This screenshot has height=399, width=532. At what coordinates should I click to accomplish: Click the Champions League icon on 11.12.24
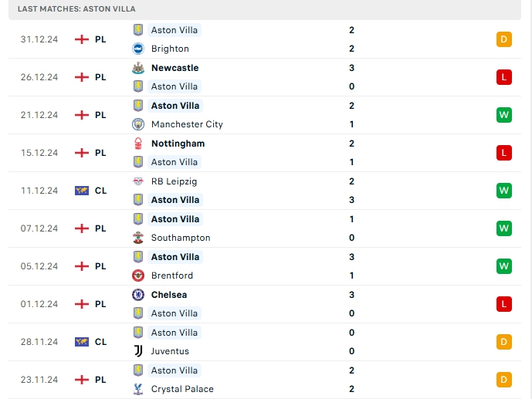(82, 191)
